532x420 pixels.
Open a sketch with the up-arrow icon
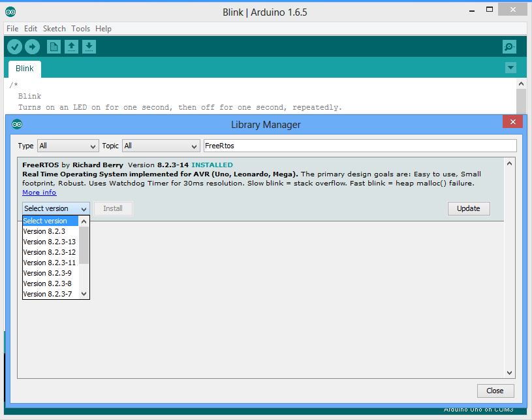point(71,46)
